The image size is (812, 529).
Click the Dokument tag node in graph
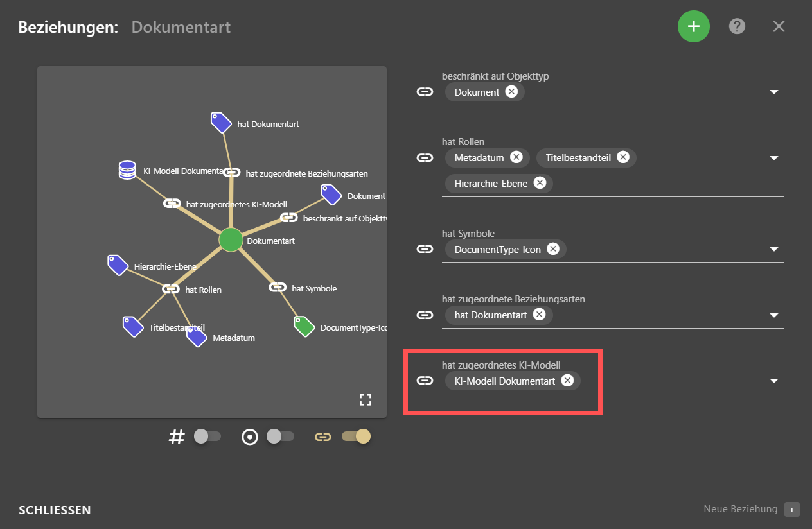pos(331,195)
